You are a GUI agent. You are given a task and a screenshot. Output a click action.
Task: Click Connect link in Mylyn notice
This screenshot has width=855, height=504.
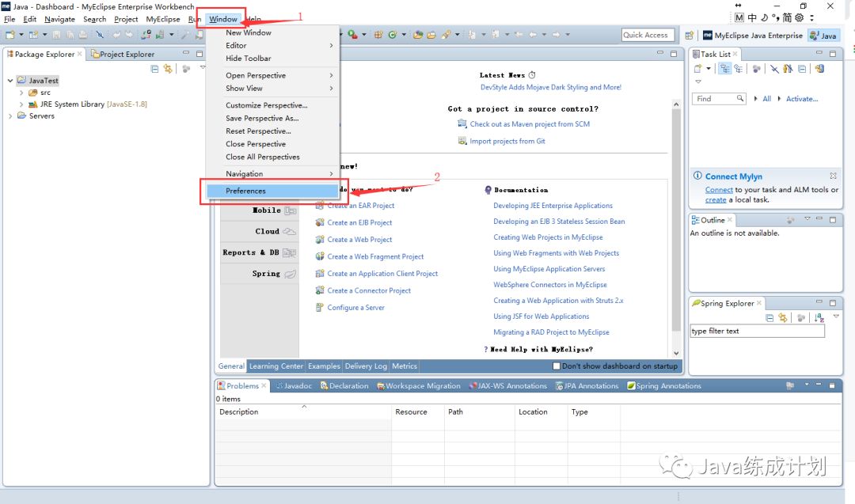(719, 190)
